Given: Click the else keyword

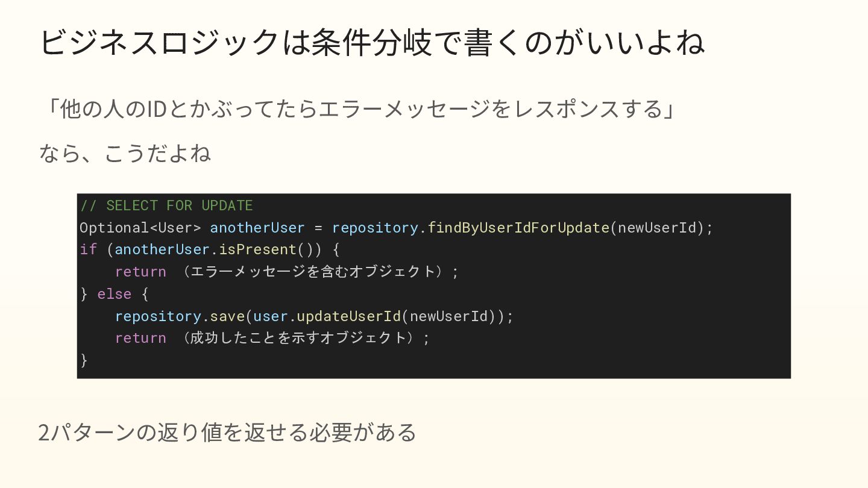Looking at the screenshot, I should click(x=115, y=294).
